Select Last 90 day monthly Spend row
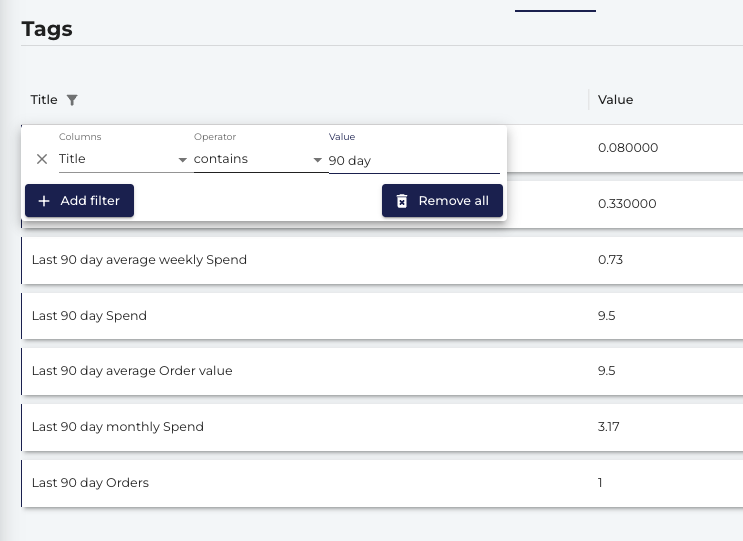The width and height of the screenshot is (743, 541). point(382,427)
